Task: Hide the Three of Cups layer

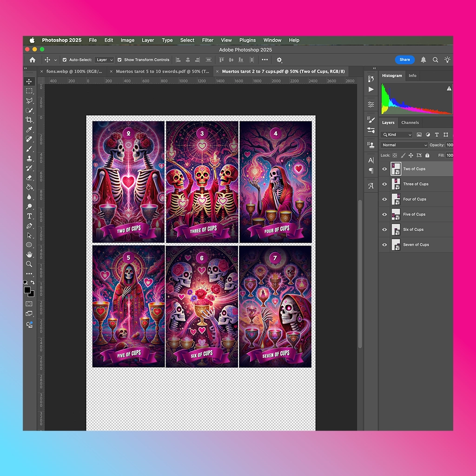Action: pos(384,184)
